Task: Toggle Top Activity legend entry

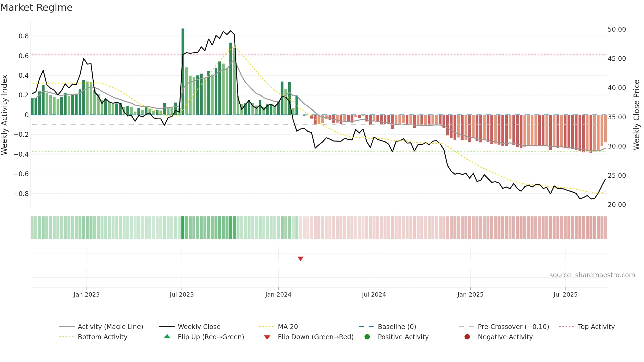Action: (587, 327)
